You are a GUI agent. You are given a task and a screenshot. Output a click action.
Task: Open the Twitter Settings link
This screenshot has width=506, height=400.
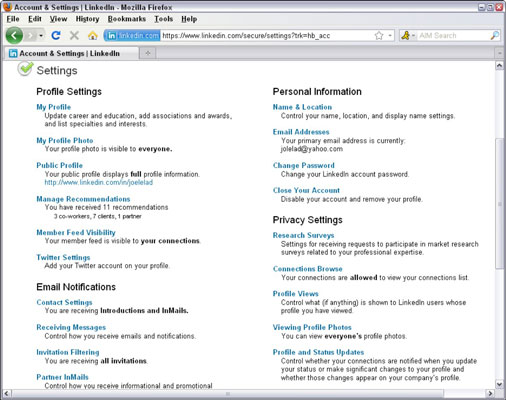(x=63, y=257)
